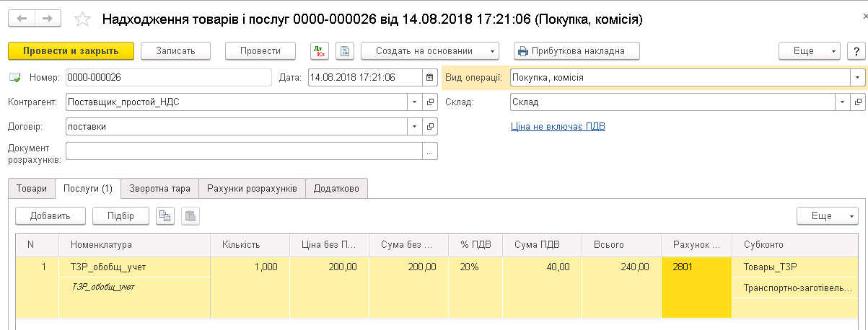Click the Записать button

(x=176, y=51)
